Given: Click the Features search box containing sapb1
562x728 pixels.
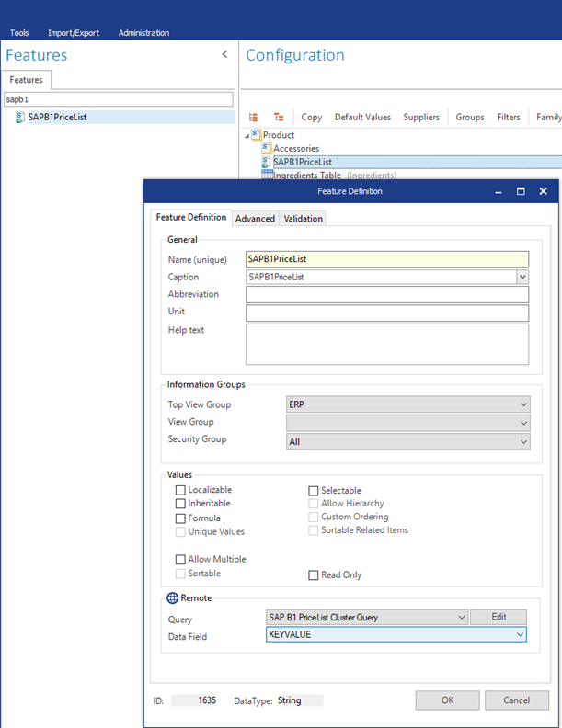Looking at the screenshot, I should (x=119, y=99).
